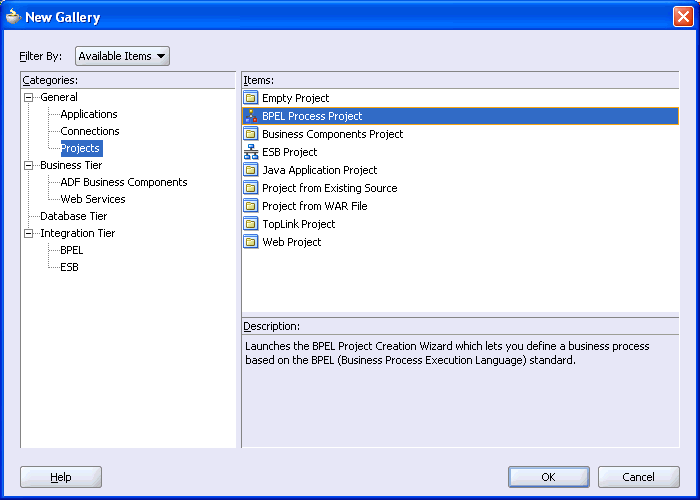700x500 pixels.
Task: Select ESB under Integration Tier
Action: [69, 267]
